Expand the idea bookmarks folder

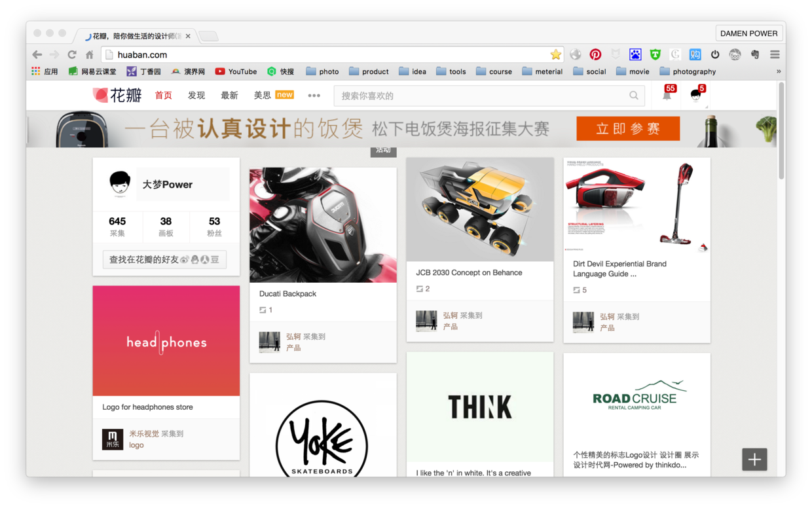[413, 71]
